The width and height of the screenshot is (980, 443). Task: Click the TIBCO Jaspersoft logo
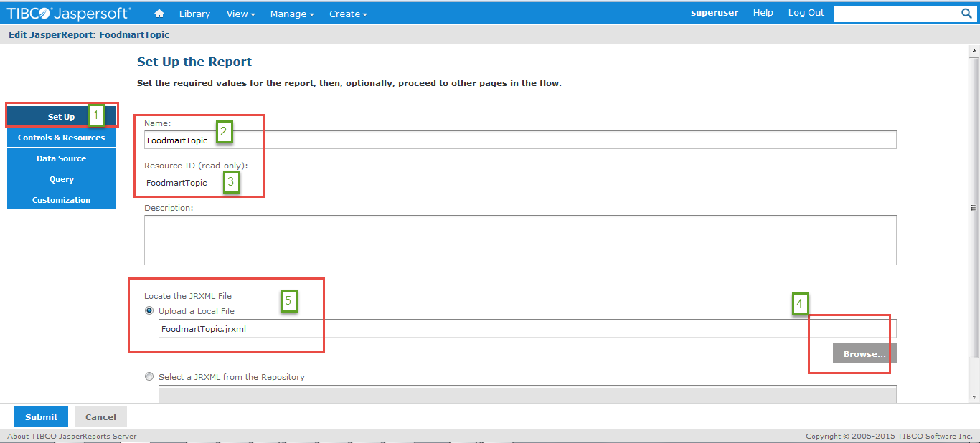(69, 13)
